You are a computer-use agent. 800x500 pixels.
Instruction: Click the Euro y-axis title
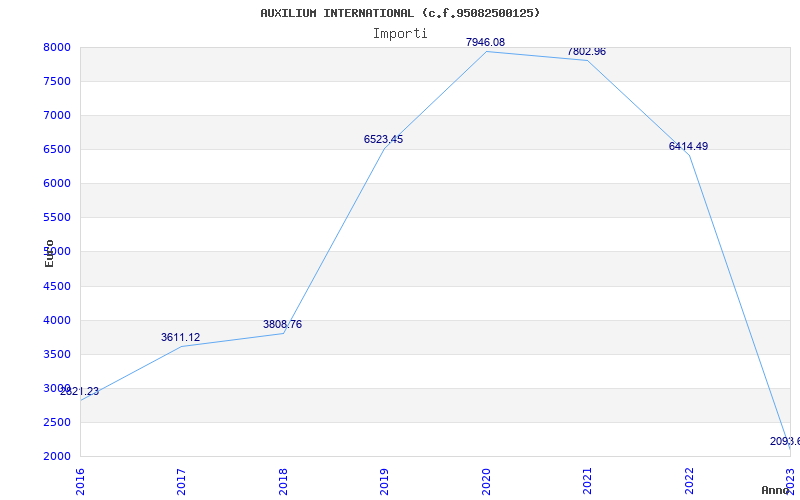tap(49, 253)
